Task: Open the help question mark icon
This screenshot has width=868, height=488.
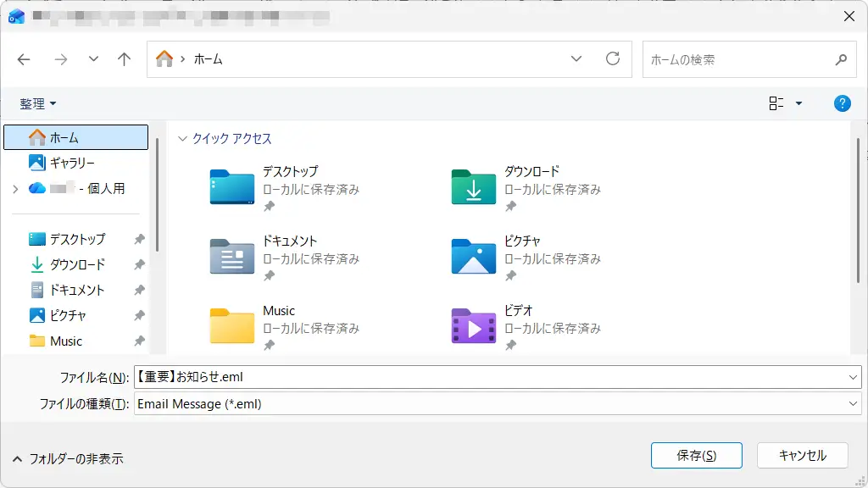Action: 842,103
